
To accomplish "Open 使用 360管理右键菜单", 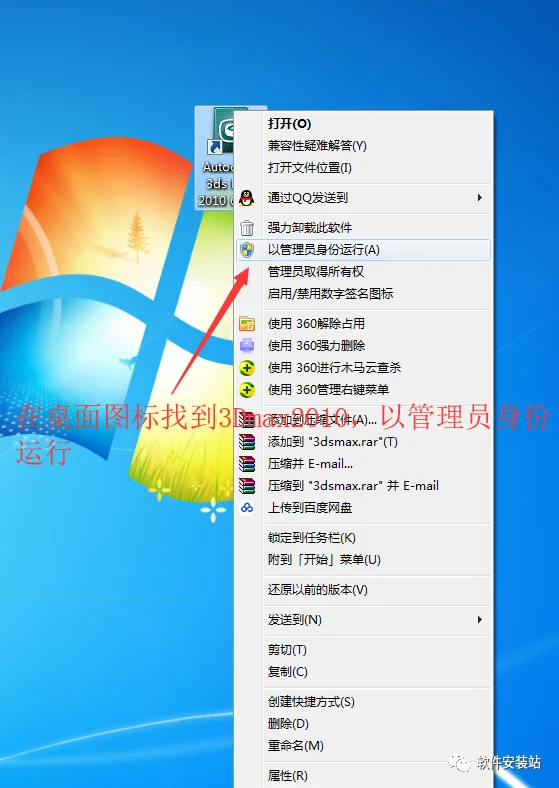I will (x=363, y=390).
